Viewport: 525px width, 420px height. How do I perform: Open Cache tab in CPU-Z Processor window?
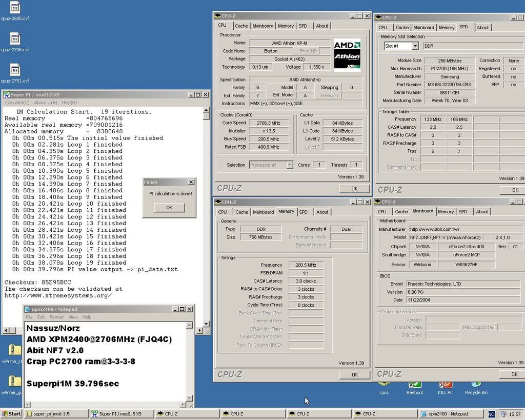tap(241, 26)
